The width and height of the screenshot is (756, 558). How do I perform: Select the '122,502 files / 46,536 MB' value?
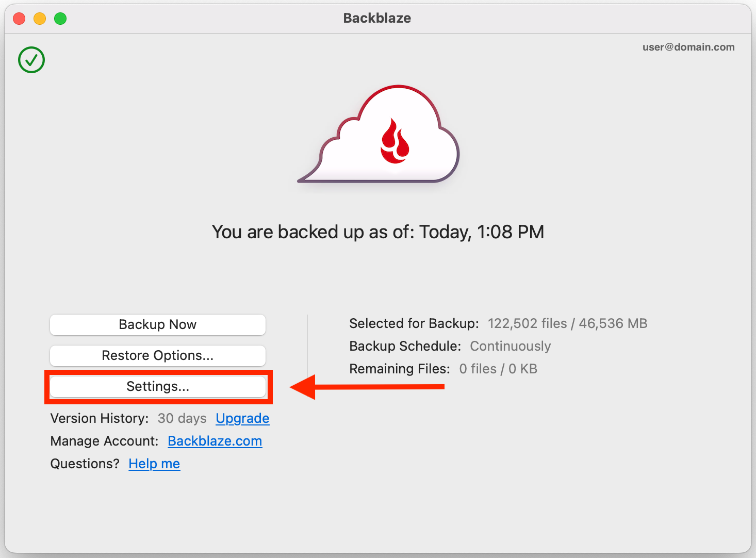567,323
